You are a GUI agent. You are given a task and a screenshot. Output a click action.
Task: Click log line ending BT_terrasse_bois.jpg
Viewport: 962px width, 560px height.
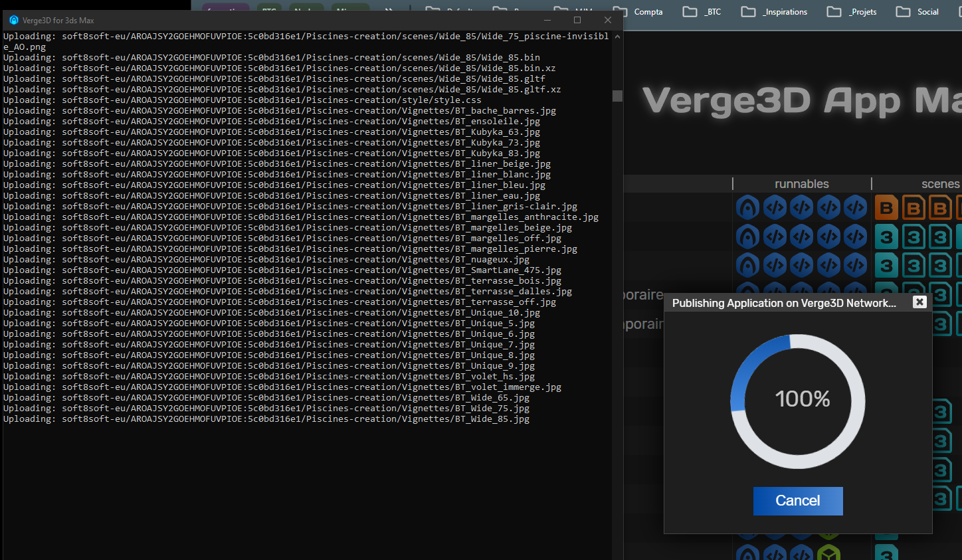coord(282,280)
